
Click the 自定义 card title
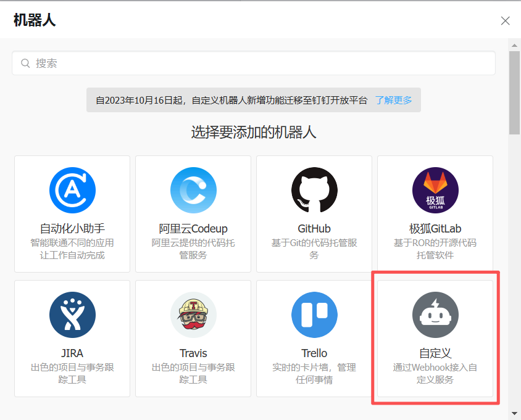(435, 353)
